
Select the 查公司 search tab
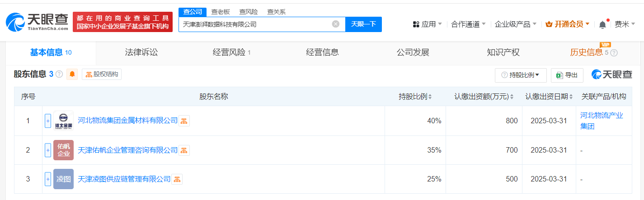point(193,12)
